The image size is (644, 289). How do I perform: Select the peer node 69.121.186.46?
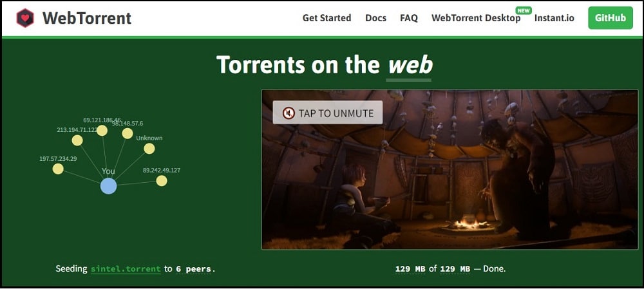pos(102,131)
